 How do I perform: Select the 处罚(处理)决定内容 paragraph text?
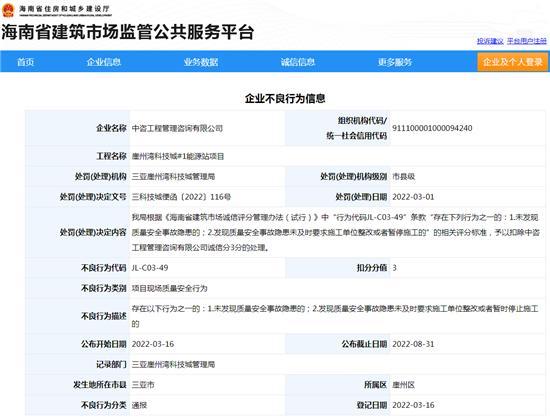point(336,233)
